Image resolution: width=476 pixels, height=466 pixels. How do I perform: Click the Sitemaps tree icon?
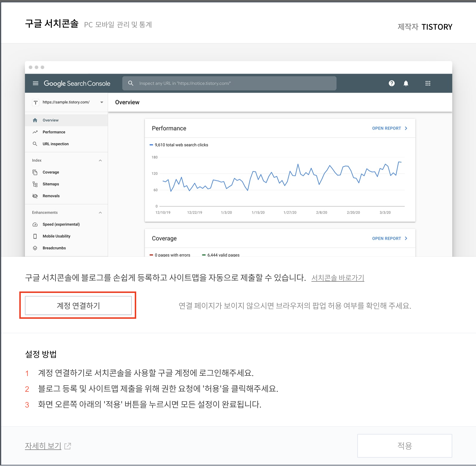coord(35,184)
